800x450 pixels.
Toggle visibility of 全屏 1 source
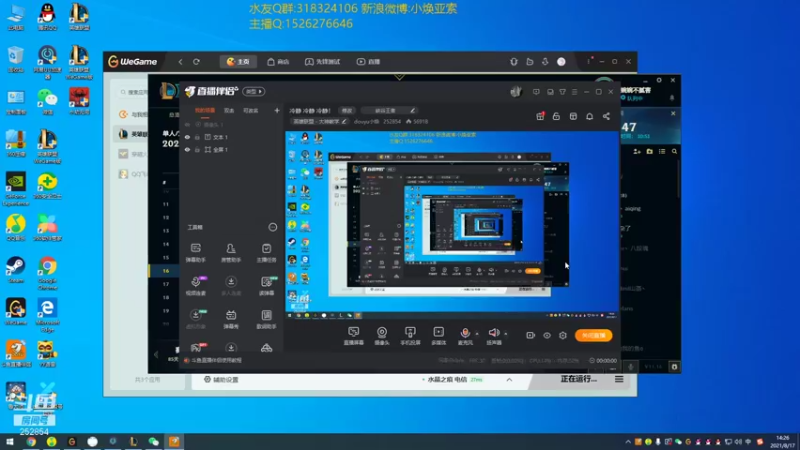click(187, 150)
